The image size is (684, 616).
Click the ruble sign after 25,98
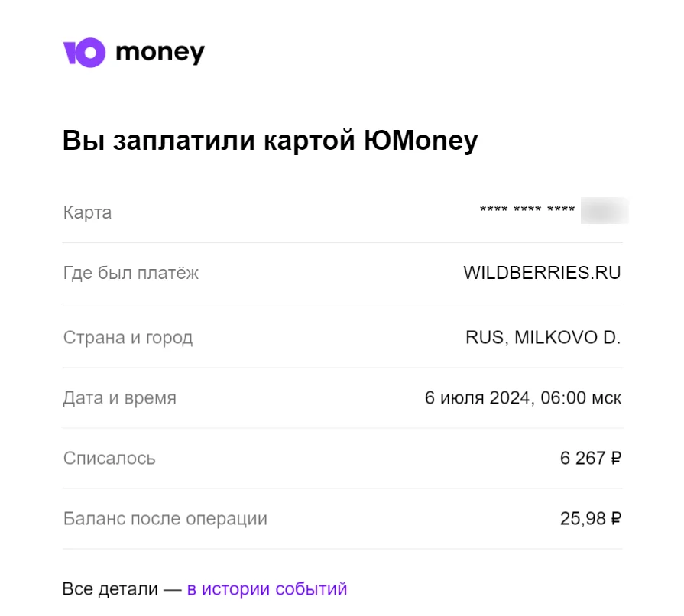[615, 520]
